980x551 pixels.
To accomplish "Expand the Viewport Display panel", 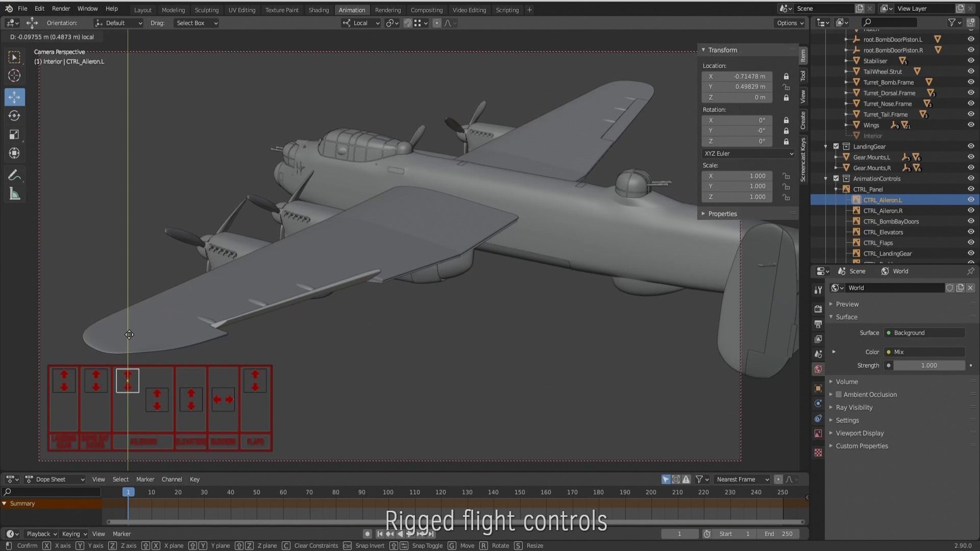I will 860,433.
